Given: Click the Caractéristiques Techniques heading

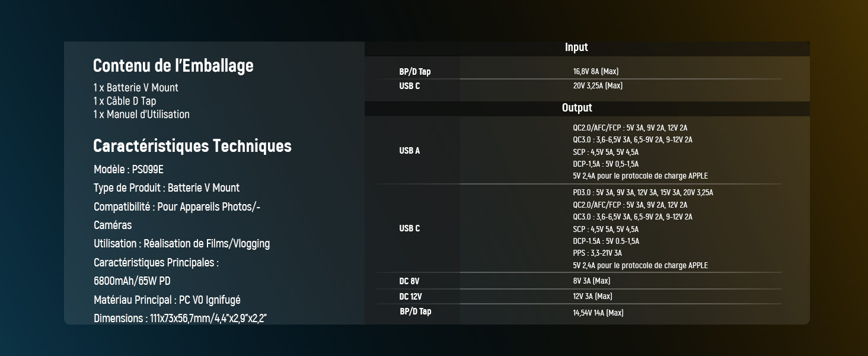Looking at the screenshot, I should (192, 146).
